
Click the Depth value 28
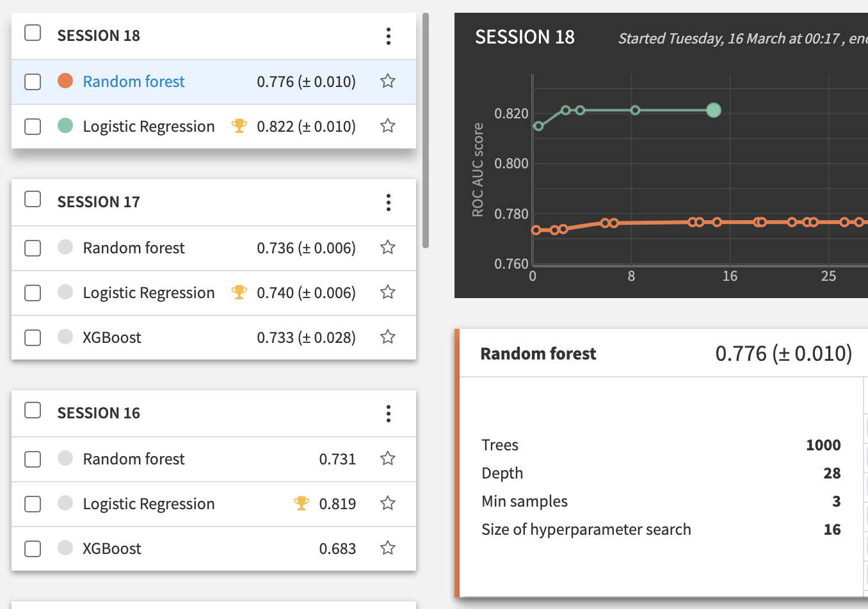point(832,473)
